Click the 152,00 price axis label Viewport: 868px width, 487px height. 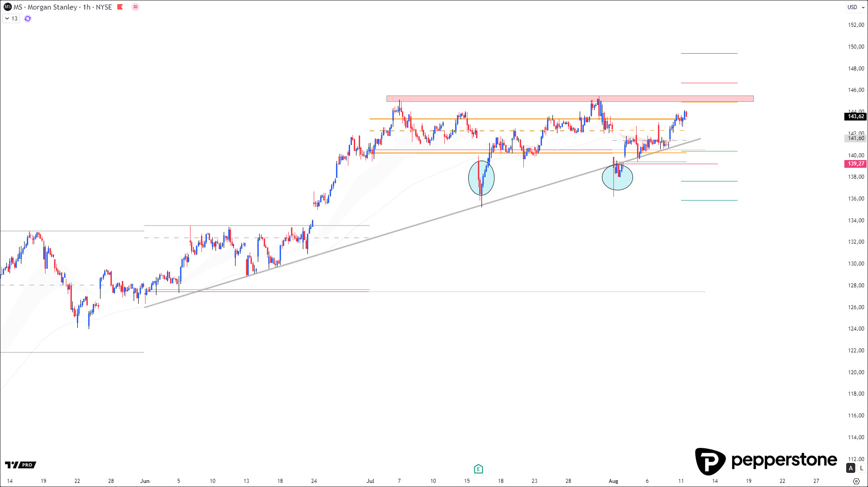tap(856, 25)
